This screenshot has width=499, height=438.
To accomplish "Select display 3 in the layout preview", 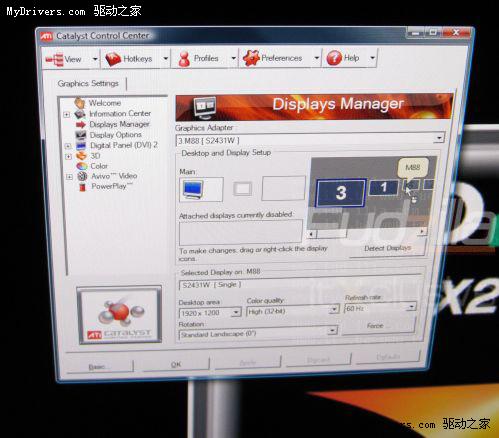I will pyautogui.click(x=341, y=193).
